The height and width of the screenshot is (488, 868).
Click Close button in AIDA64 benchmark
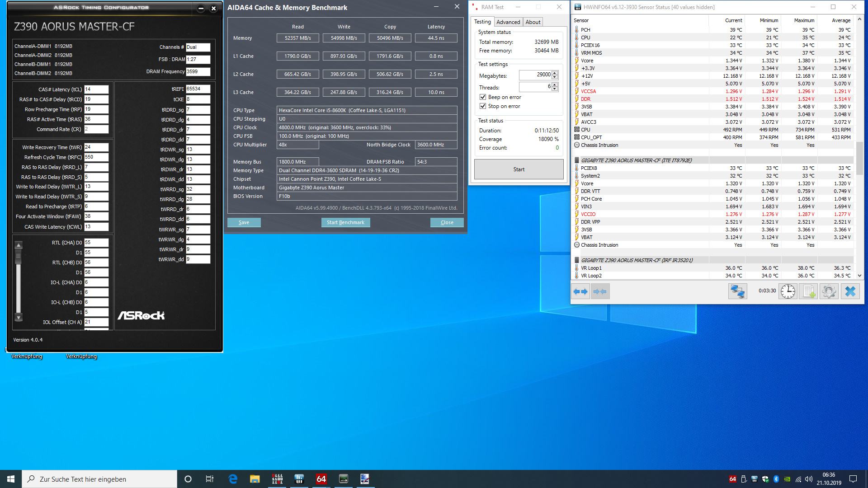click(447, 222)
